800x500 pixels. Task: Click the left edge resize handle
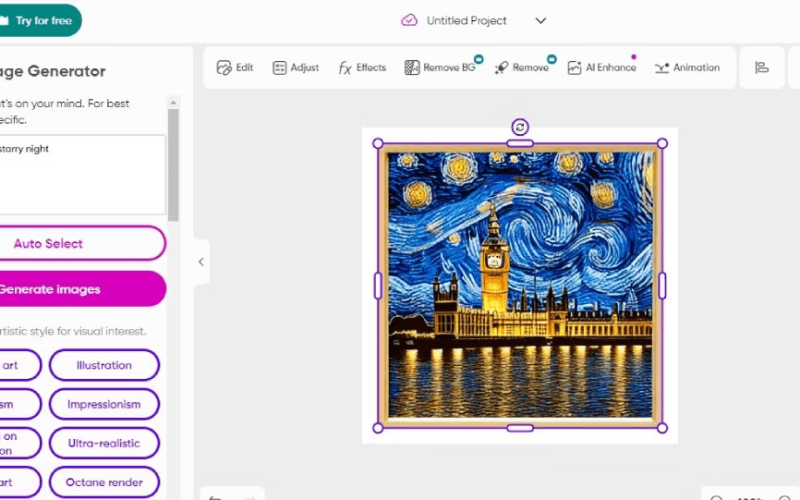tap(378, 286)
